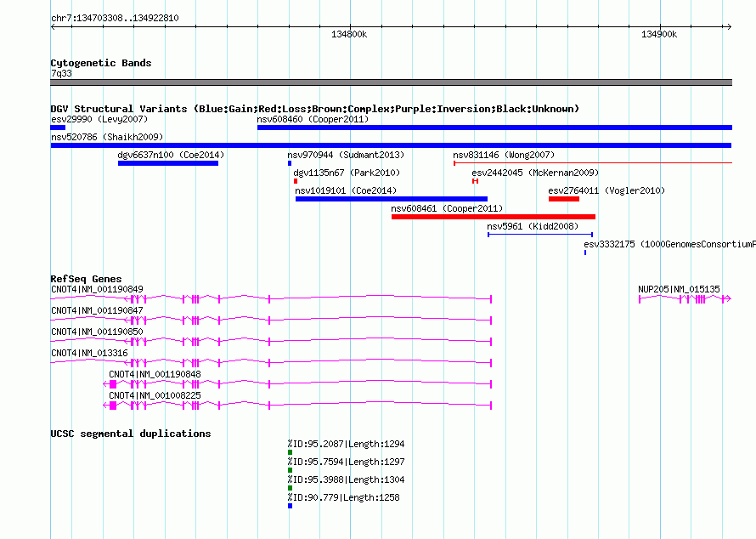Select the Cytogenetic Bands track title
Screen dimensions: 756x539
coord(101,63)
